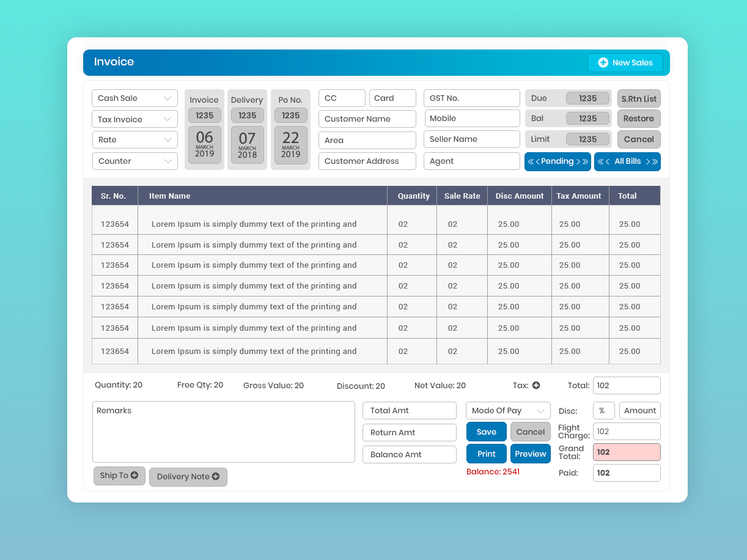Image resolution: width=747 pixels, height=560 pixels.
Task: Open the Mode Of Pay dropdown
Action: 507,410
